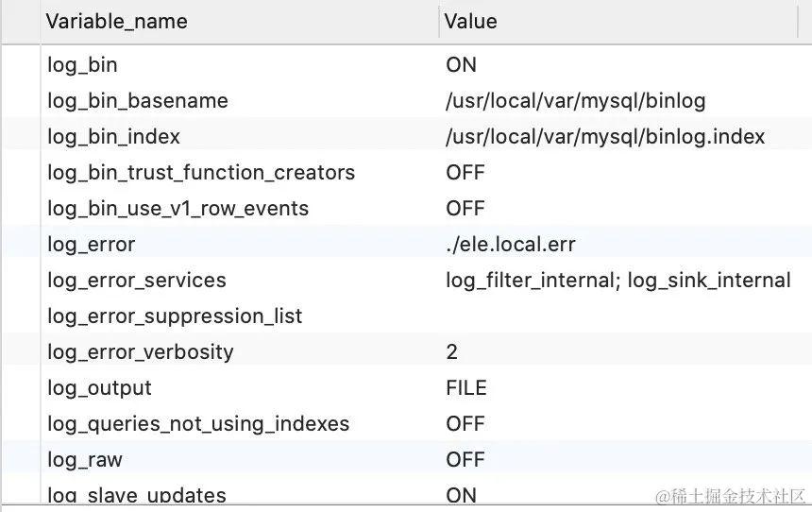Select the log_raw variable name
Image resolution: width=812 pixels, height=512 pixels.
[85, 460]
